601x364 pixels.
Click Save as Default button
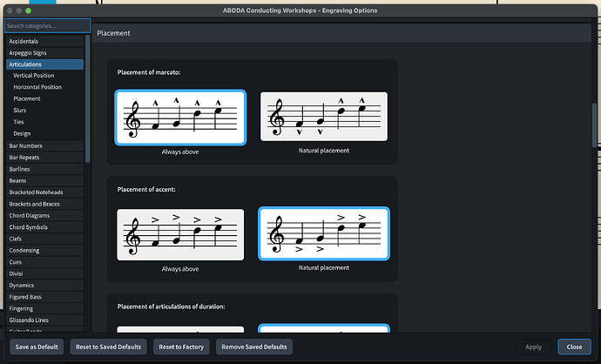(x=37, y=347)
